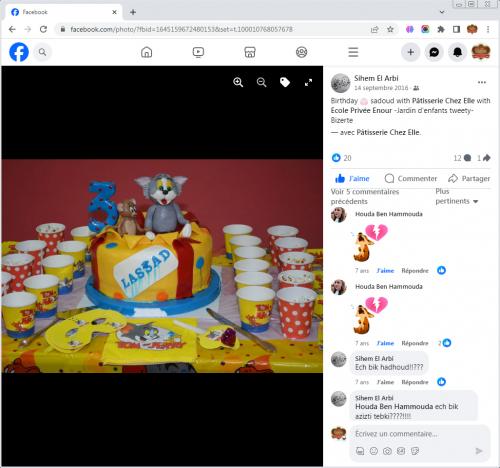Click the Create plus button
The height and width of the screenshot is (468, 500).
coord(411,52)
